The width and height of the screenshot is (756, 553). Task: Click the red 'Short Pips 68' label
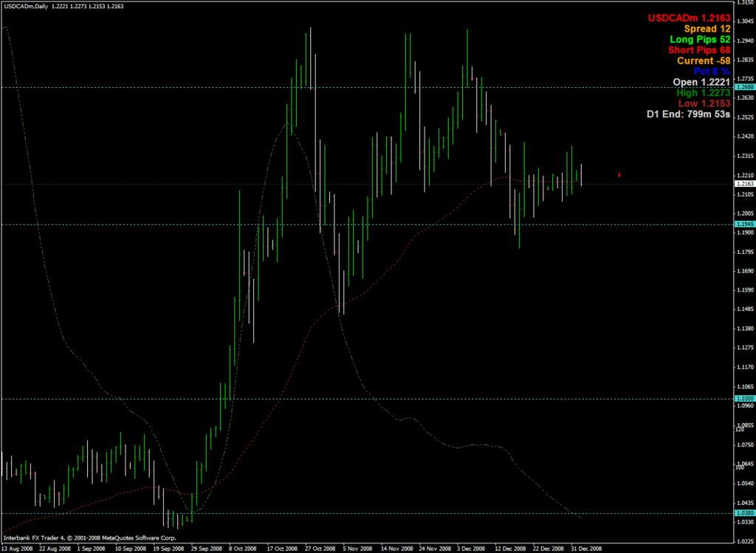pos(699,50)
